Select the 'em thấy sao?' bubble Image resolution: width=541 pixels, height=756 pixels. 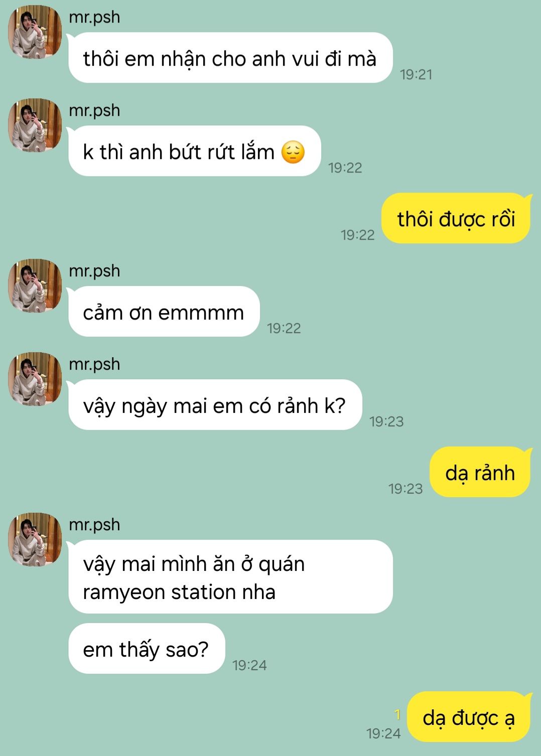(147, 649)
